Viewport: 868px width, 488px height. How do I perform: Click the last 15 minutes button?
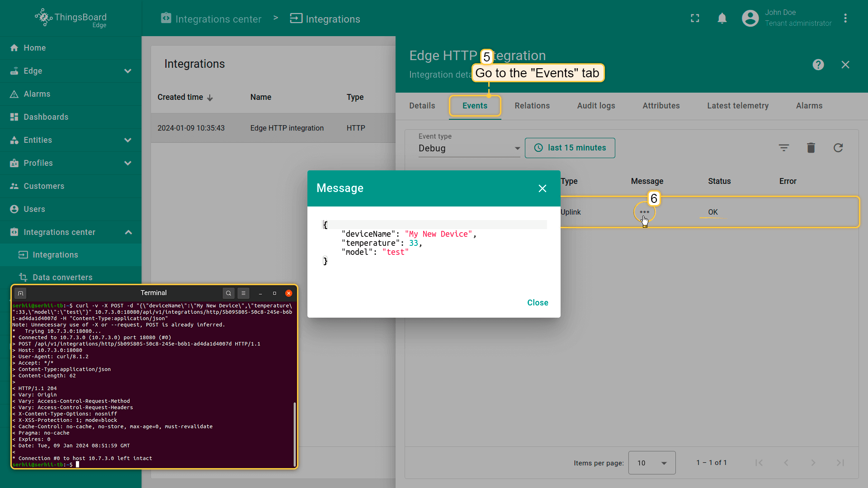coord(570,148)
